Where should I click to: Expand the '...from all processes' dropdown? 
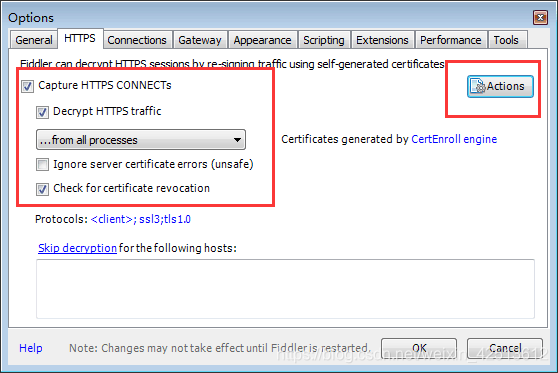141,140
